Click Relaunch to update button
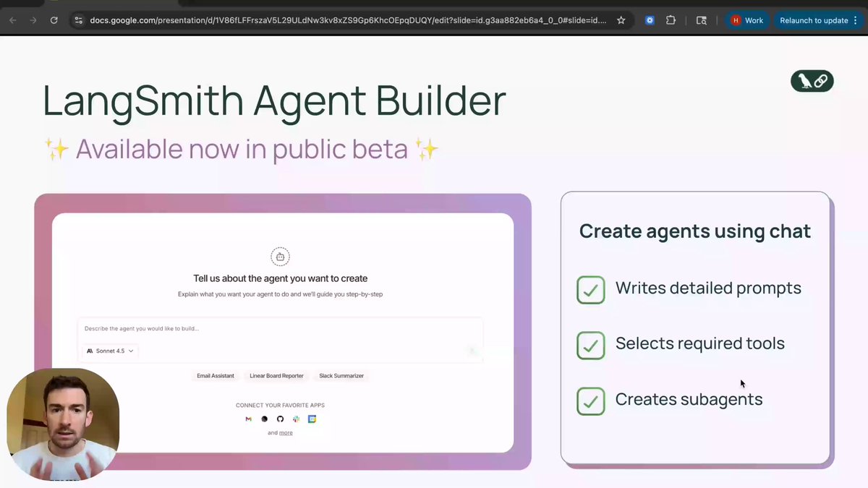 (814, 20)
